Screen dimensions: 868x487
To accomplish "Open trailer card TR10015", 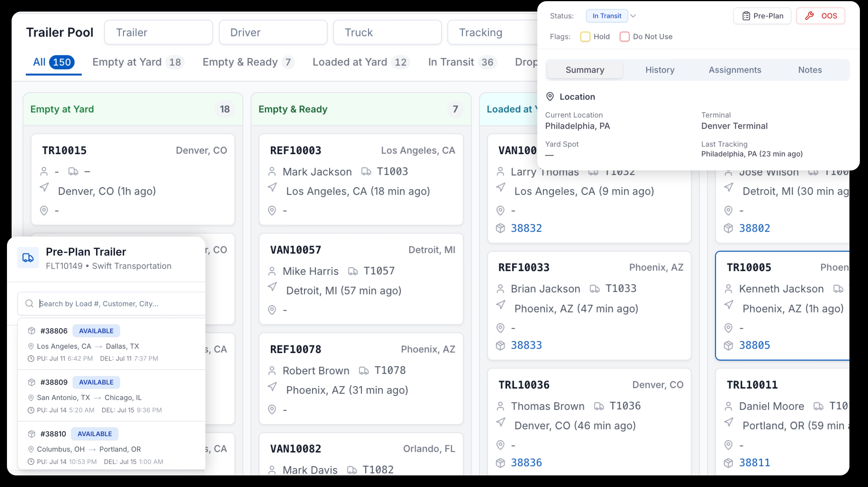I will (133, 179).
